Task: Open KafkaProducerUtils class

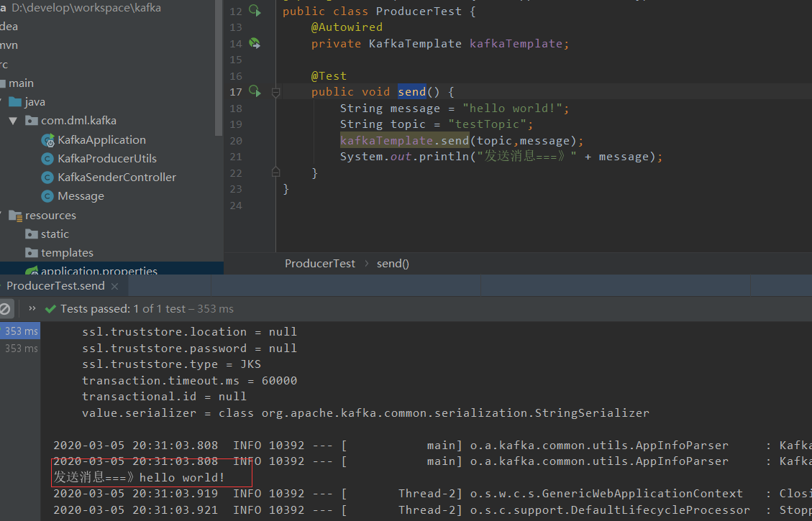Action: point(106,158)
